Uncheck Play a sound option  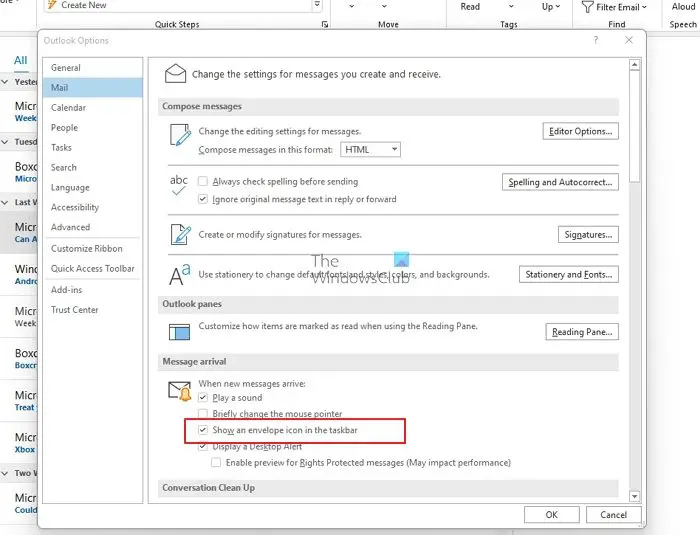[x=203, y=397]
